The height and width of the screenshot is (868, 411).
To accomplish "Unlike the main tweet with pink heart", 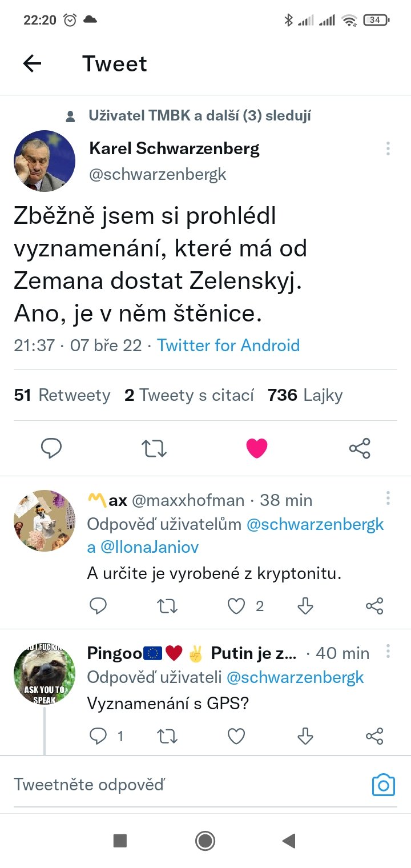I will (x=257, y=448).
